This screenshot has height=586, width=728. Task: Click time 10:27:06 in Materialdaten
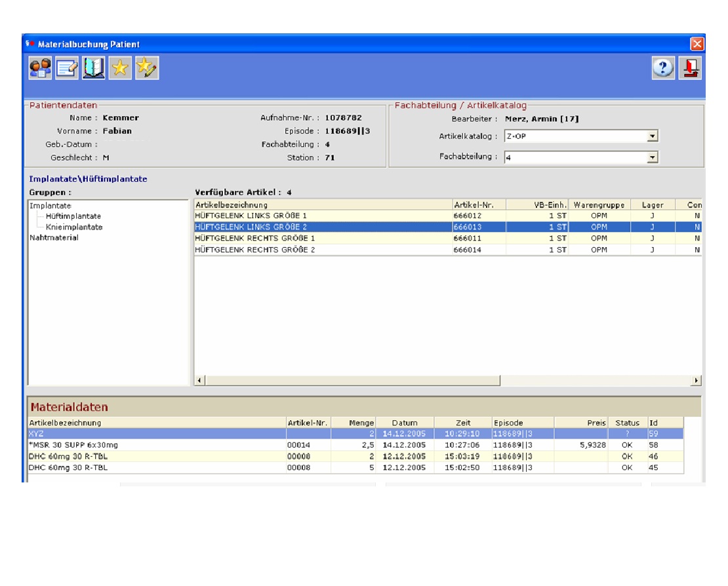tap(462, 445)
